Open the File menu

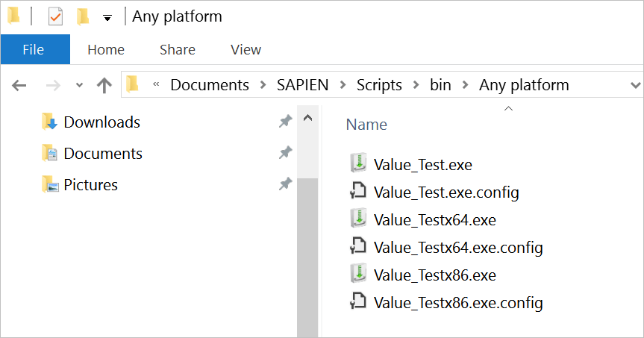(35, 49)
